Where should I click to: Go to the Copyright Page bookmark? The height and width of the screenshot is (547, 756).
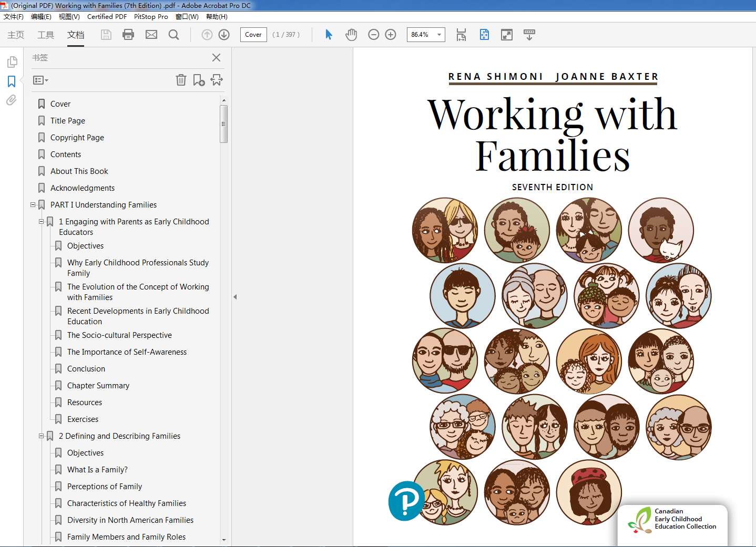coord(77,138)
